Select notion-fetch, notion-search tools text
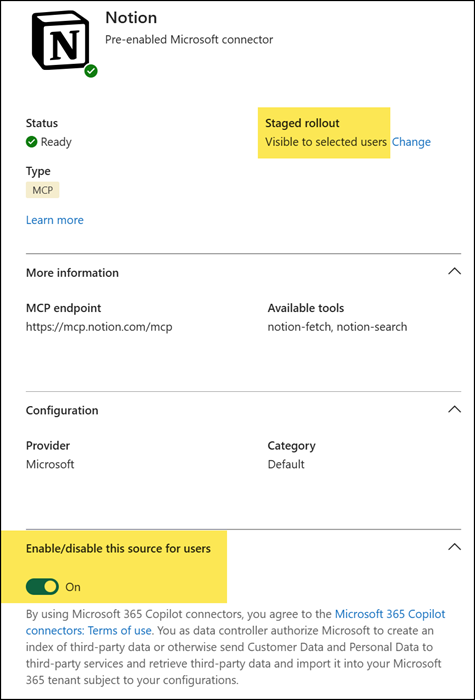Image resolution: width=475 pixels, height=700 pixels. (338, 327)
